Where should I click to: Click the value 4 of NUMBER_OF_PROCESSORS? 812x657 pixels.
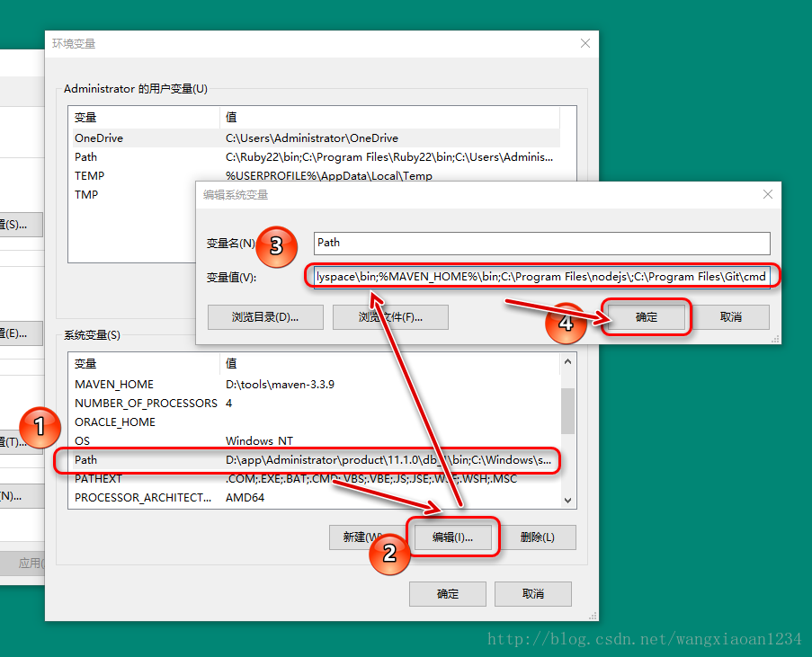[229, 404]
